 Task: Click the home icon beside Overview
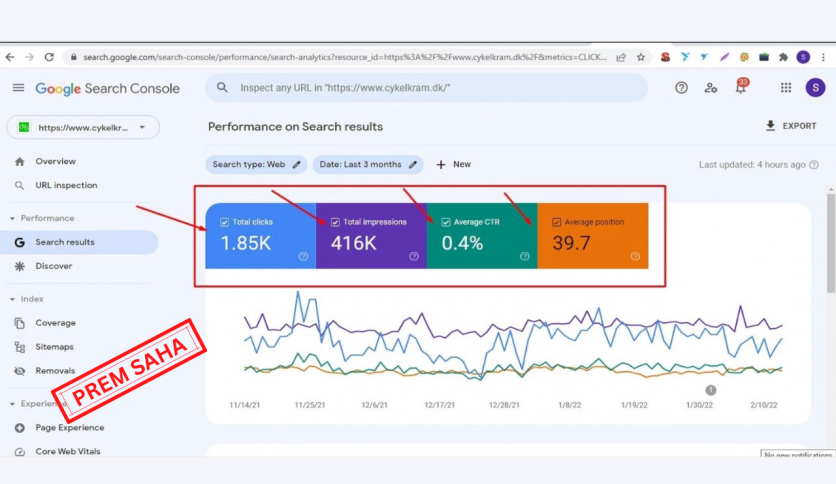(20, 162)
